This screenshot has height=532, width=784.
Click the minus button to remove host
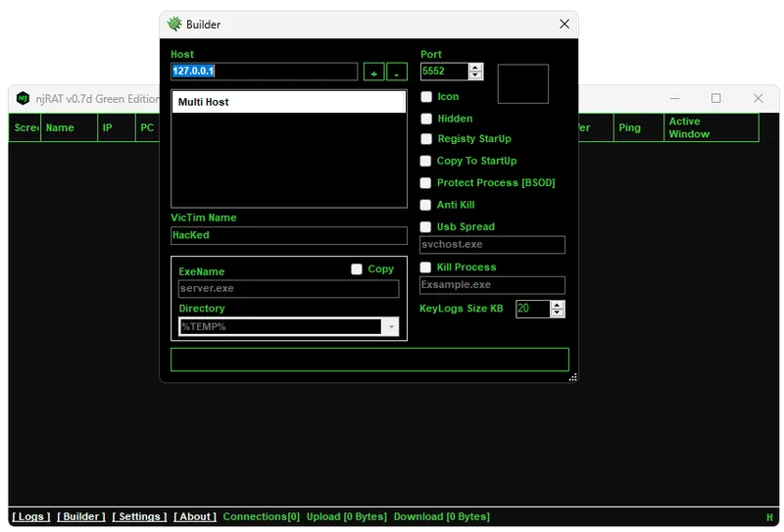[396, 73]
